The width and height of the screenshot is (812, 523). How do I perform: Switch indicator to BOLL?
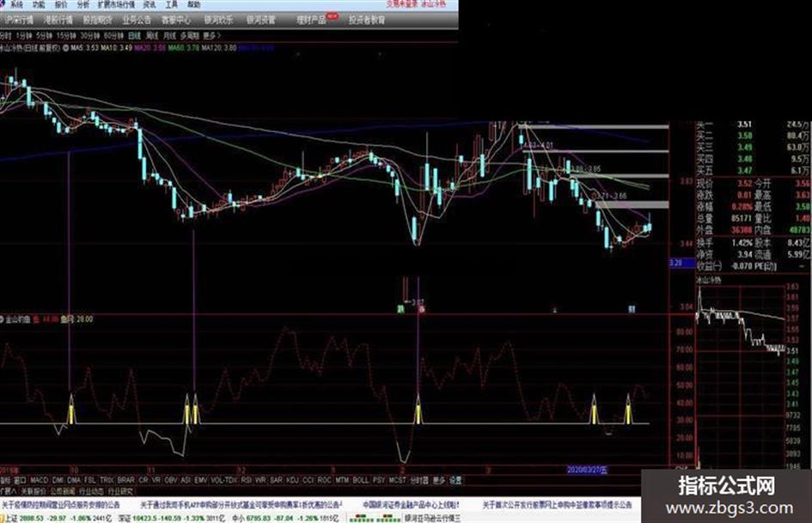pos(361,481)
